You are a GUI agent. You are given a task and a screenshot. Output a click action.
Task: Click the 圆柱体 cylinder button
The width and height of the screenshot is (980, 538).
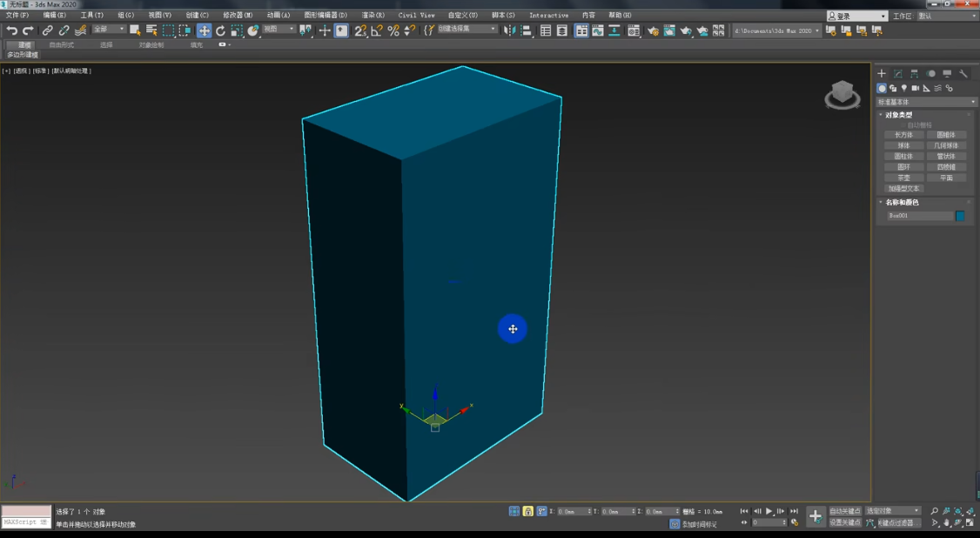pyautogui.click(x=903, y=156)
